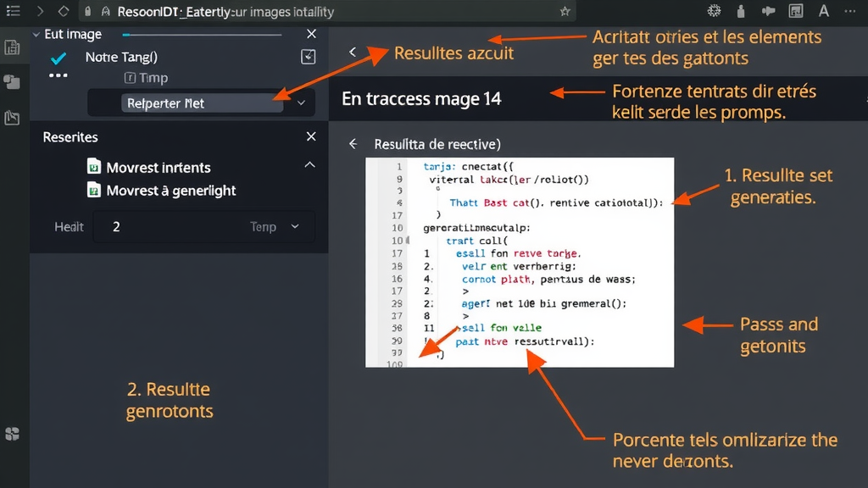Toggle the boxed check icon right of Notre Tang()
The height and width of the screenshot is (488, 868).
click(x=309, y=57)
